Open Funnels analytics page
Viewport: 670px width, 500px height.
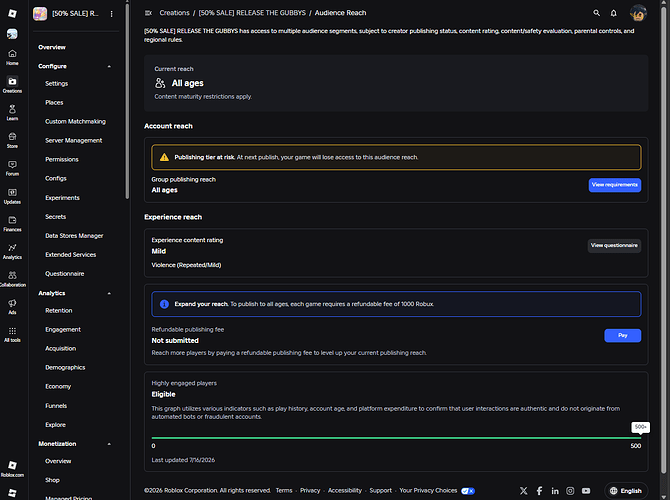click(56, 406)
